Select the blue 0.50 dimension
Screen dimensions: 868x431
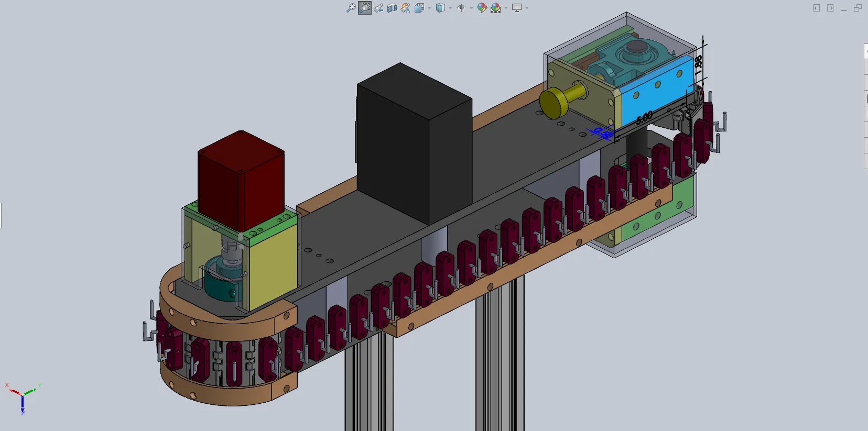point(603,133)
